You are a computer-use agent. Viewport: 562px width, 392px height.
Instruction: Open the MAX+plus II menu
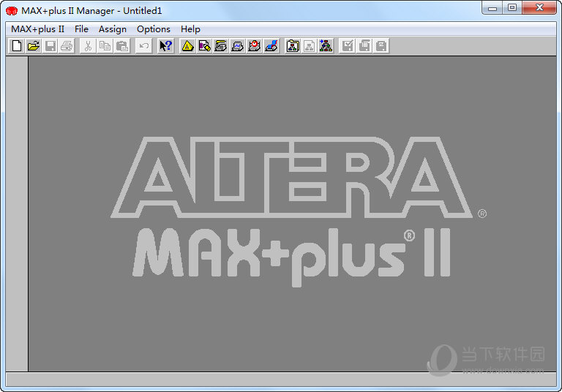click(37, 29)
